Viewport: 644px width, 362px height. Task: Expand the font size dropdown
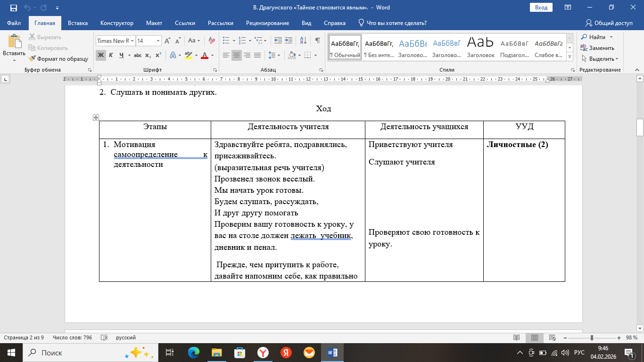point(158,41)
